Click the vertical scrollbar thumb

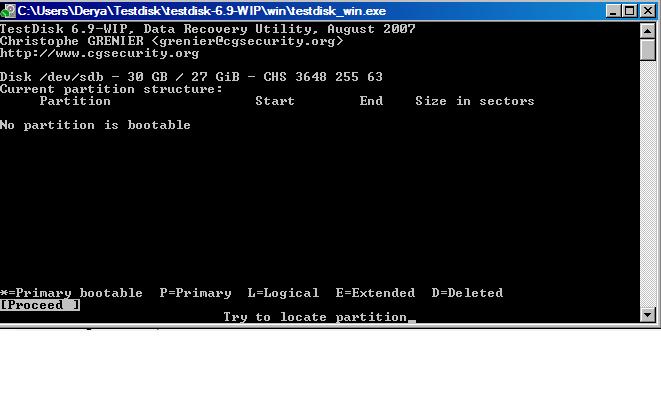point(648,50)
